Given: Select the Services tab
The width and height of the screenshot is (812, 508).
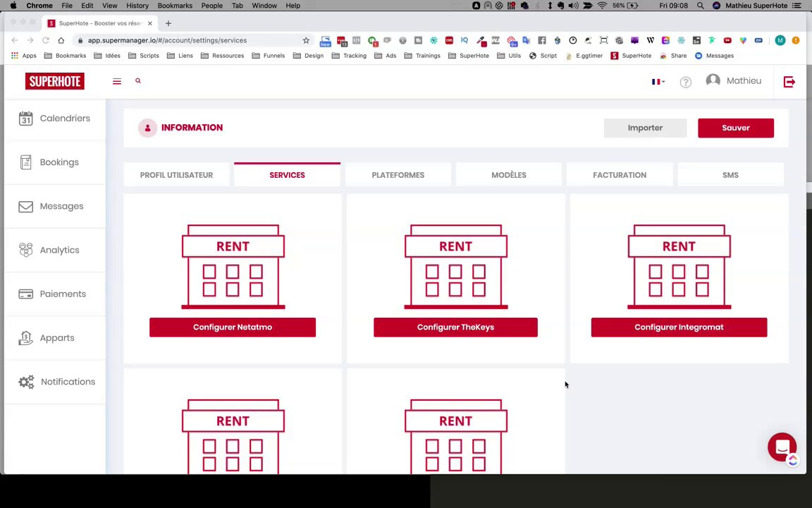Looking at the screenshot, I should 287,175.
